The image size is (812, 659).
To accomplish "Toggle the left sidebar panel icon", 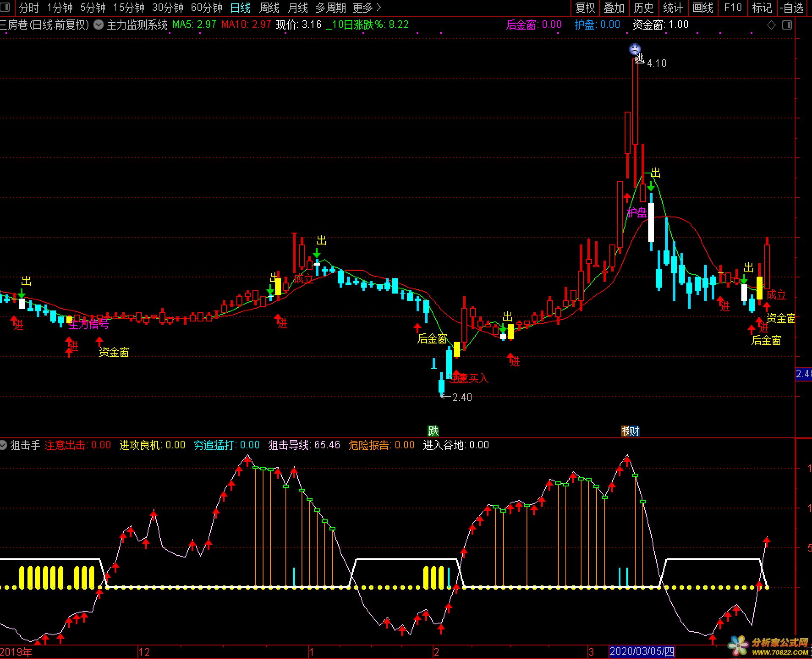I will pyautogui.click(x=5, y=8).
